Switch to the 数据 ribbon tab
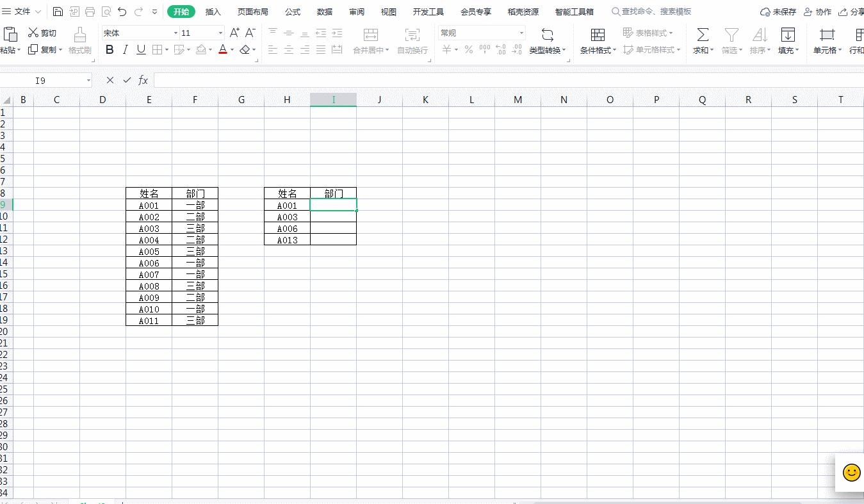This screenshot has width=864, height=504. (x=324, y=11)
